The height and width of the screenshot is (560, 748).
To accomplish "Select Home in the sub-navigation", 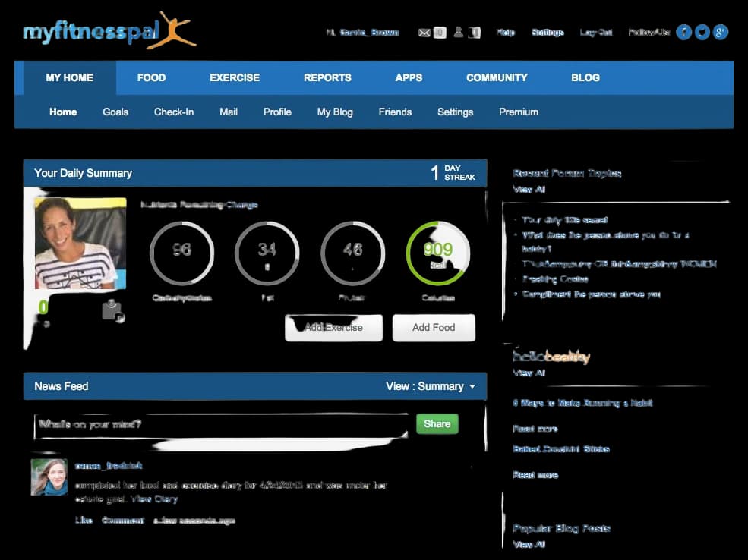I will tap(63, 112).
